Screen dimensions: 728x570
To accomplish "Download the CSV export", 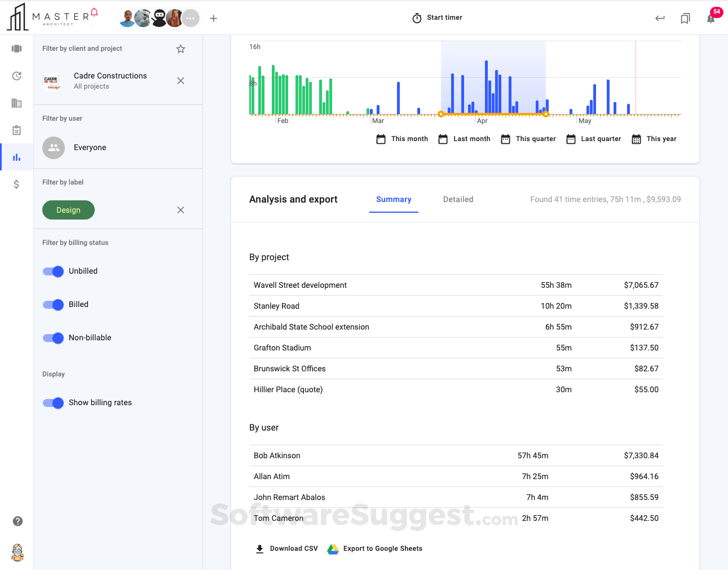I will (287, 549).
